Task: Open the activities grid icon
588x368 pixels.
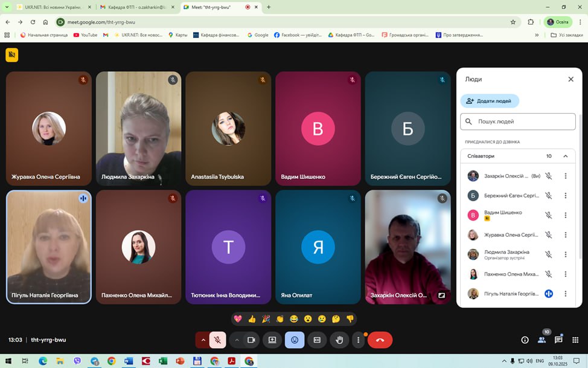Action: tap(575, 340)
